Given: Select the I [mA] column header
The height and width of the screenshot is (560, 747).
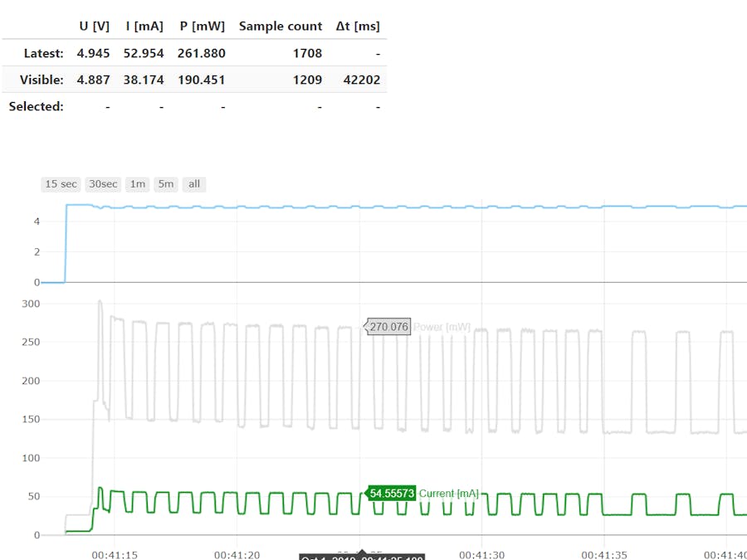Looking at the screenshot, I should click(144, 26).
